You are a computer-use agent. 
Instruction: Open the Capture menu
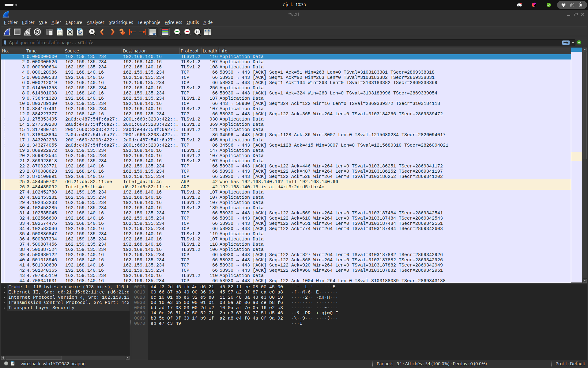(x=74, y=22)
